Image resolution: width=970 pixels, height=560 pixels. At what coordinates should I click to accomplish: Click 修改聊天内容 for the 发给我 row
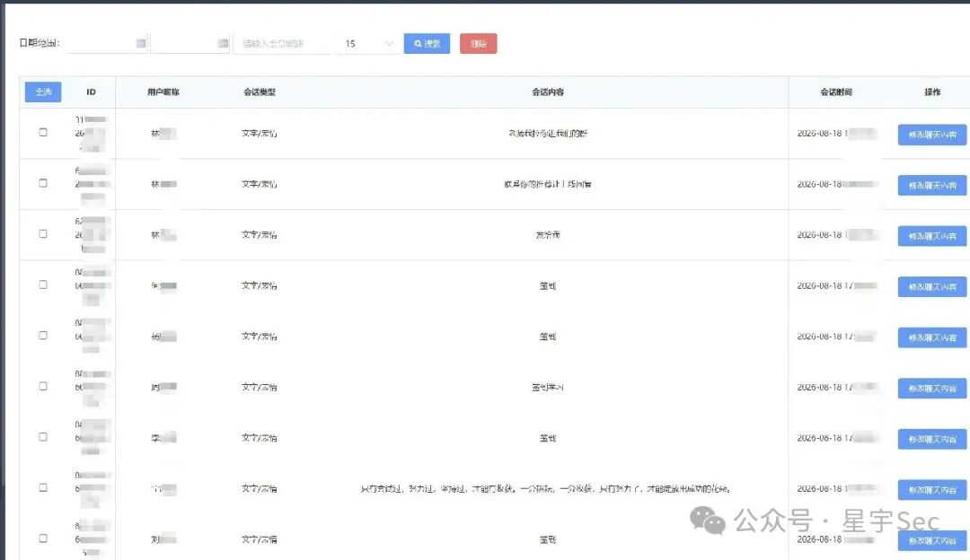[x=932, y=236]
